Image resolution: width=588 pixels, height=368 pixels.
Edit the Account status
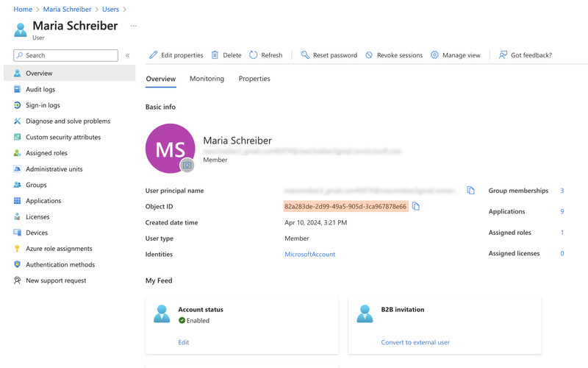point(183,342)
